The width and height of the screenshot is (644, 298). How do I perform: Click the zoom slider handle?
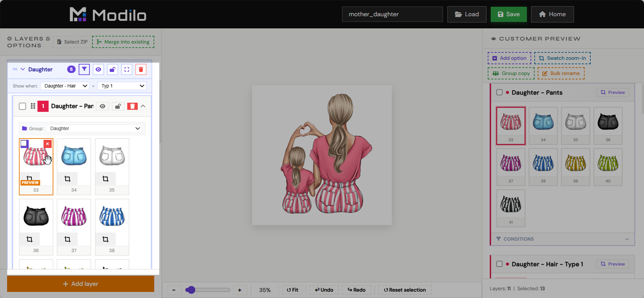point(191,290)
